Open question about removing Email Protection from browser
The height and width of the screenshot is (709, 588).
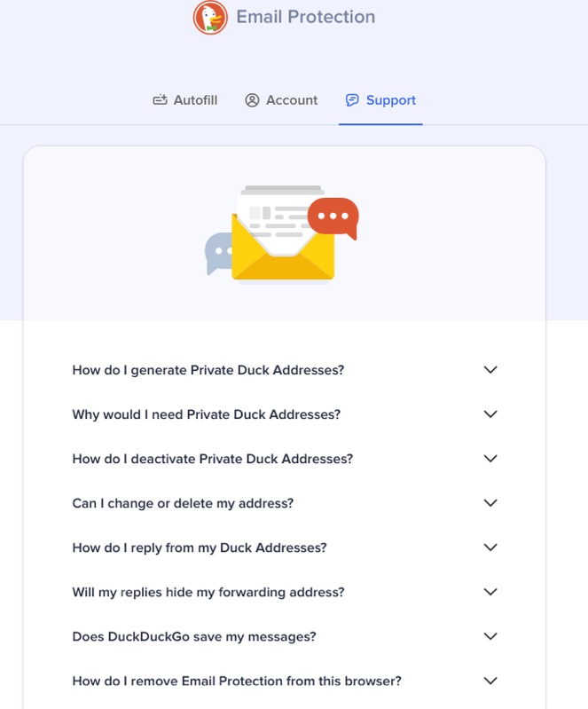pos(237,681)
